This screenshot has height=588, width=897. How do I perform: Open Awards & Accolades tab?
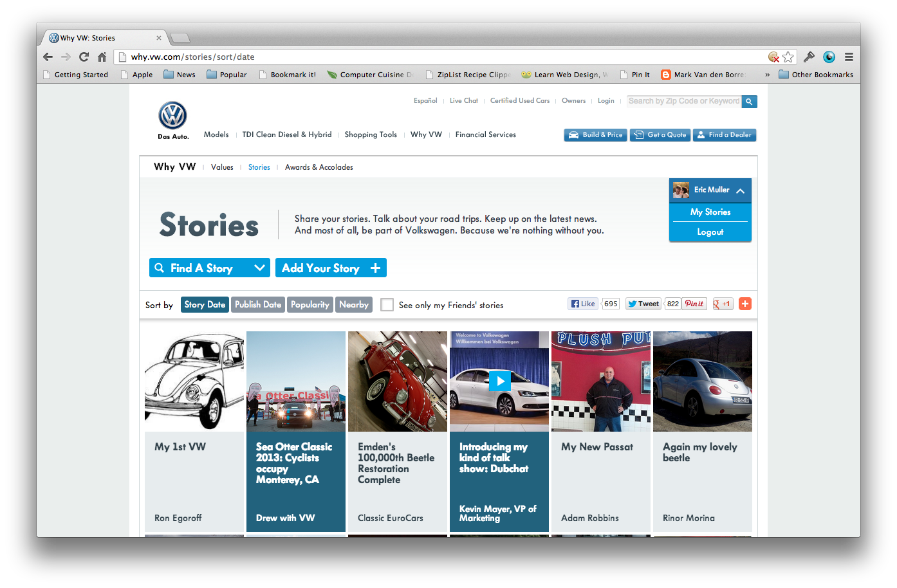[x=319, y=167]
